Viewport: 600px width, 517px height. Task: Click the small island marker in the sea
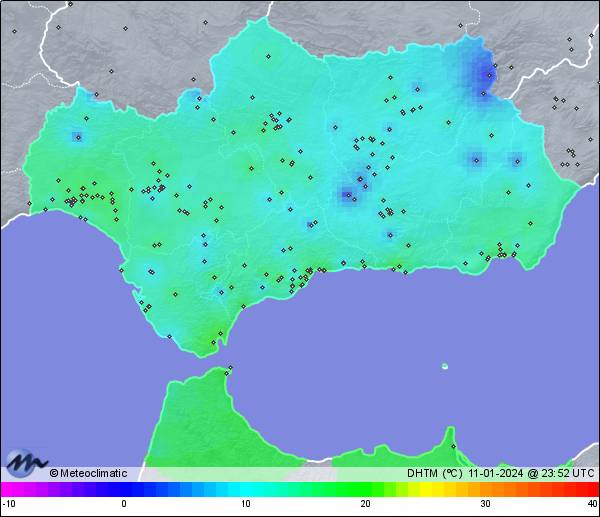[445, 366]
